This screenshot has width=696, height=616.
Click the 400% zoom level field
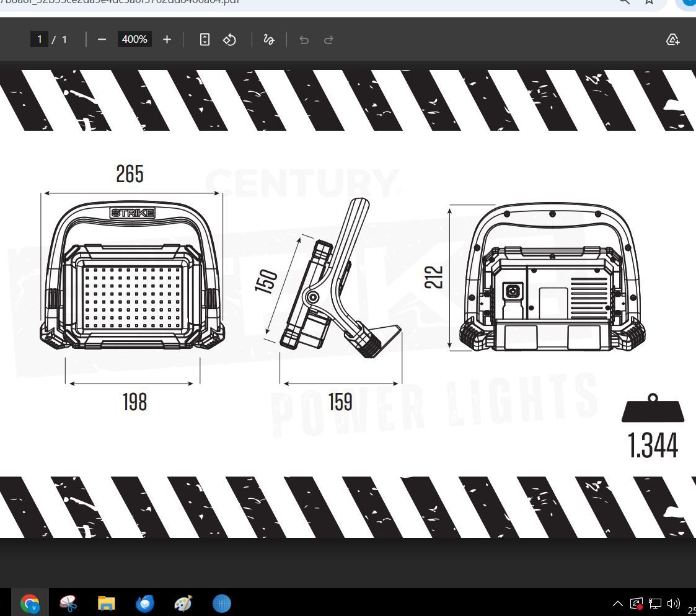pyautogui.click(x=134, y=40)
